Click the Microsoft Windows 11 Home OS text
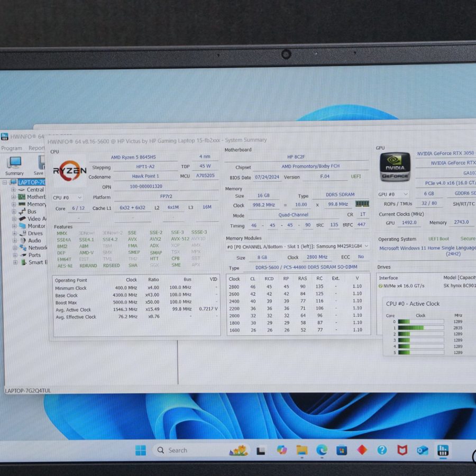Image resolution: width=476 pixels, height=476 pixels. point(428,251)
